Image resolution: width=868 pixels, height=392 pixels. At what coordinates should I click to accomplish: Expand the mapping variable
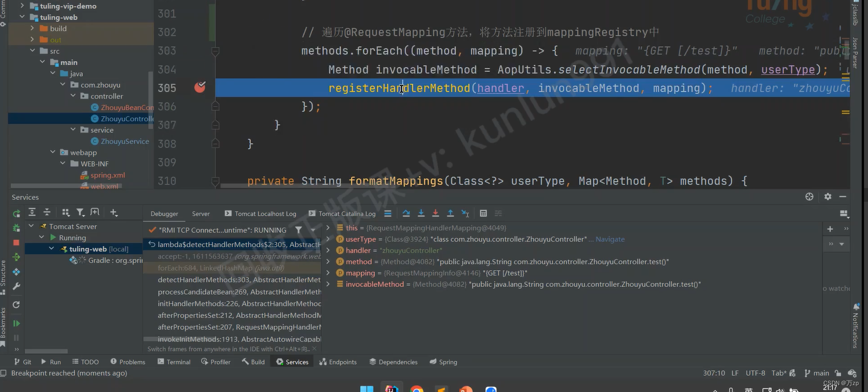pos(328,273)
